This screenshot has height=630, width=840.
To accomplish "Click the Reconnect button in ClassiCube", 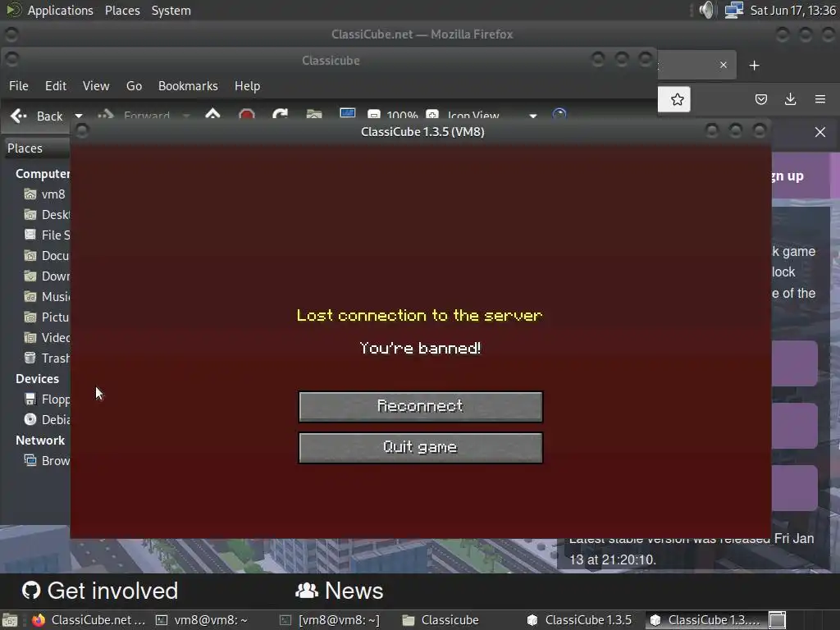I will point(421,407).
